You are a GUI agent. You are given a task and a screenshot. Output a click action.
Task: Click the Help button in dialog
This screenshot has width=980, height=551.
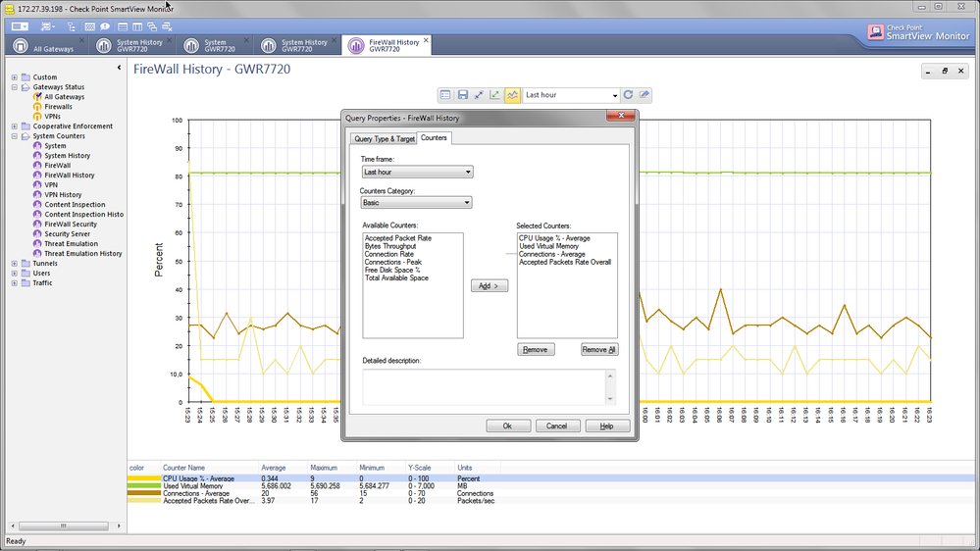pyautogui.click(x=607, y=426)
